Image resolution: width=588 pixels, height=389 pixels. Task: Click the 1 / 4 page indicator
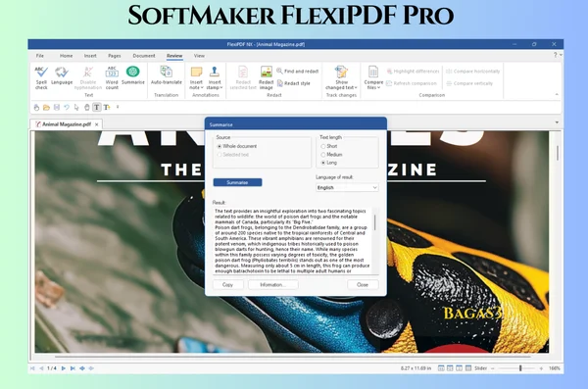[52, 368]
